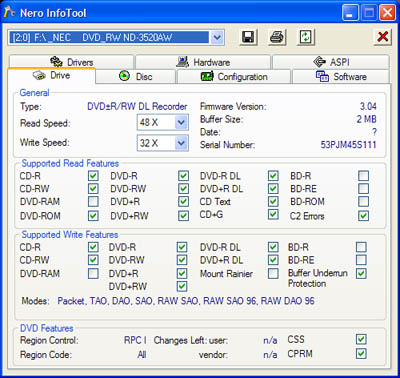Toggle Mount Rainier write feature checkbox
The image size is (400, 378).
point(273,274)
